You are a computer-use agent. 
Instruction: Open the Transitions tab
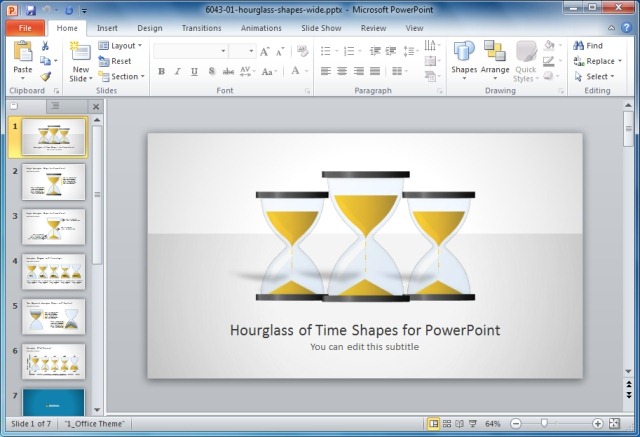tap(201, 28)
